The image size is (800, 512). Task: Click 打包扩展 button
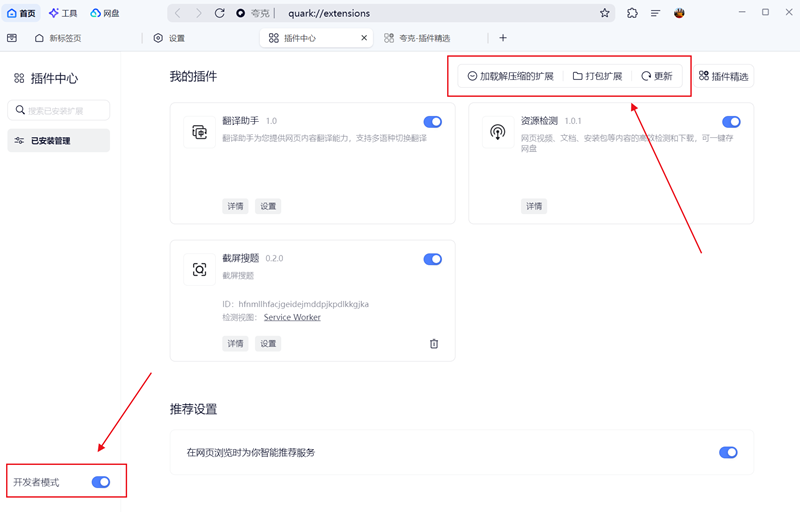(x=597, y=76)
